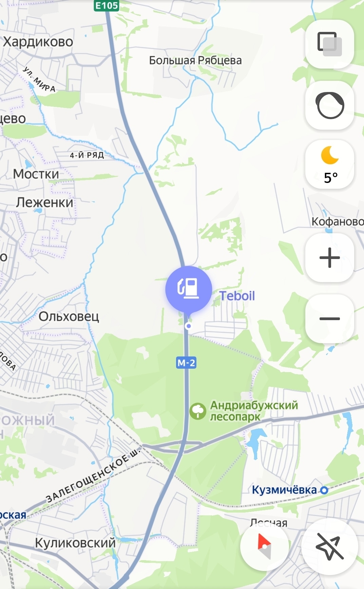Tap the Хардиково locality label
The image size is (364, 589).
[x=38, y=42]
